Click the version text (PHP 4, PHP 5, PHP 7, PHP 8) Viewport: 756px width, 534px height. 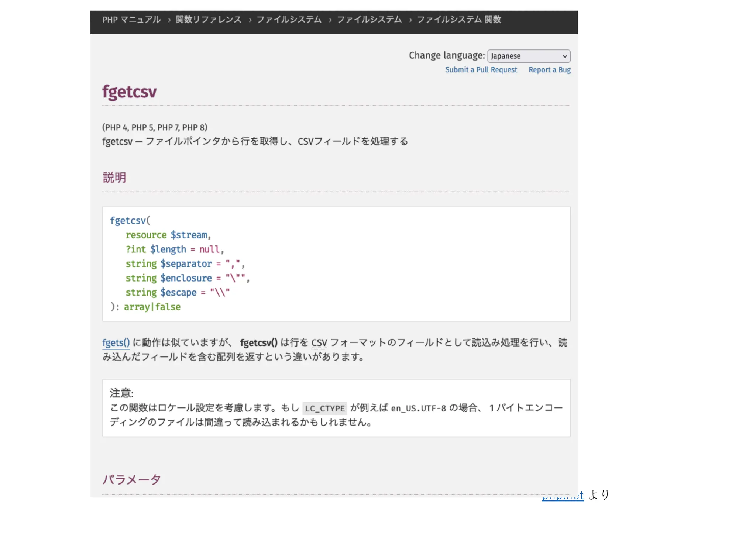tap(155, 127)
